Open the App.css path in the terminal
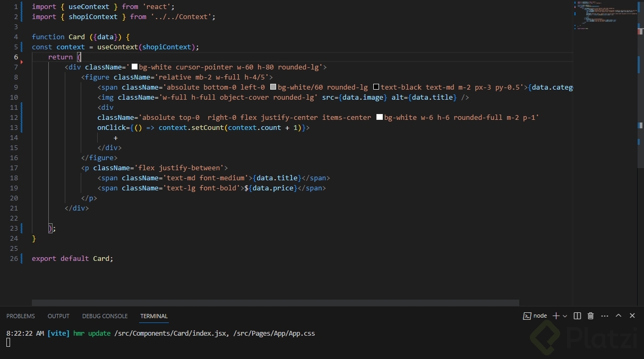This screenshot has height=359, width=644. pyautogui.click(x=273, y=333)
